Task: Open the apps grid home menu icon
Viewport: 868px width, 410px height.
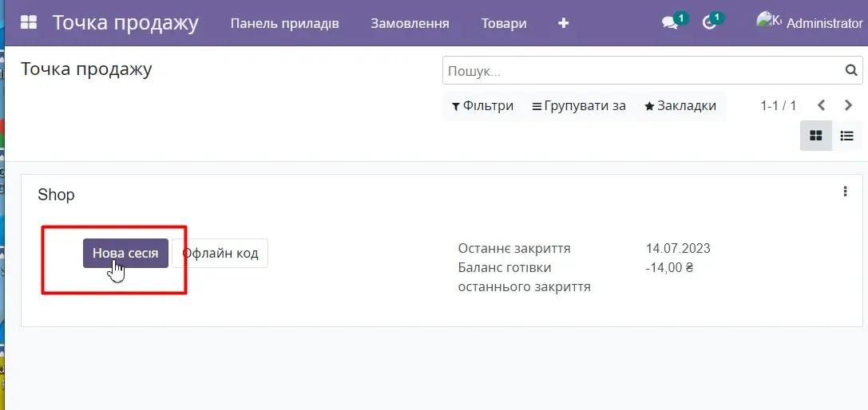Action: pyautogui.click(x=29, y=22)
